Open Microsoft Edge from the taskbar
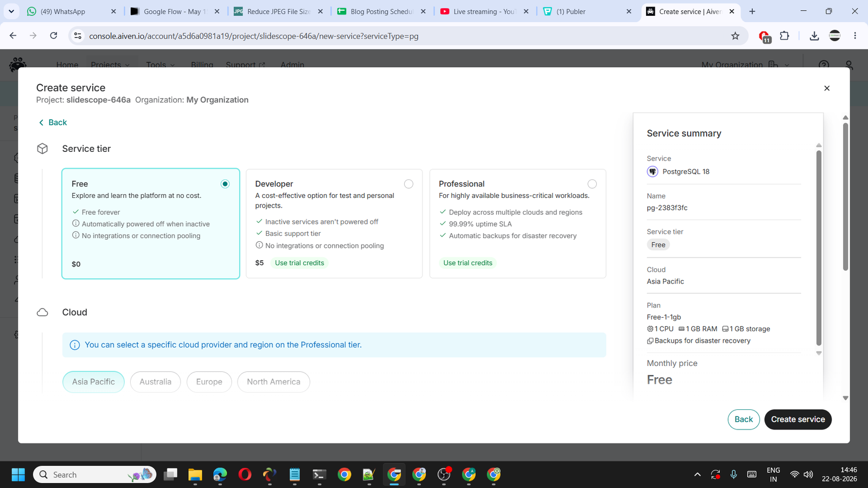The image size is (868, 488). (220, 475)
